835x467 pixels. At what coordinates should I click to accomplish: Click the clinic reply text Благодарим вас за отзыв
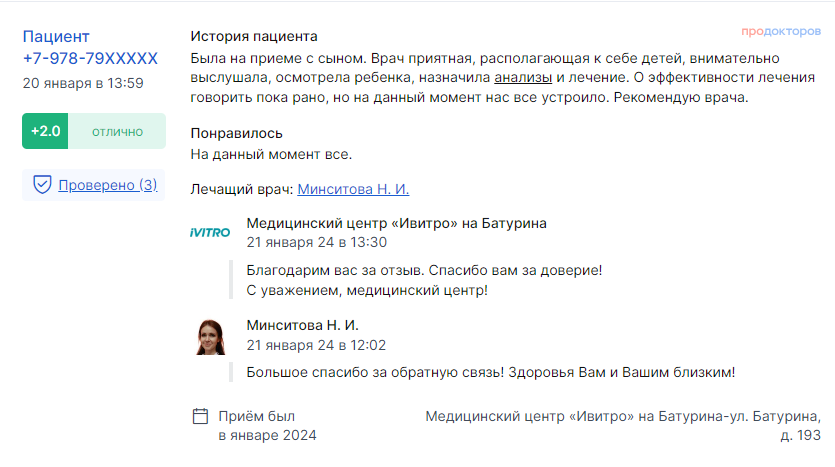point(425,271)
